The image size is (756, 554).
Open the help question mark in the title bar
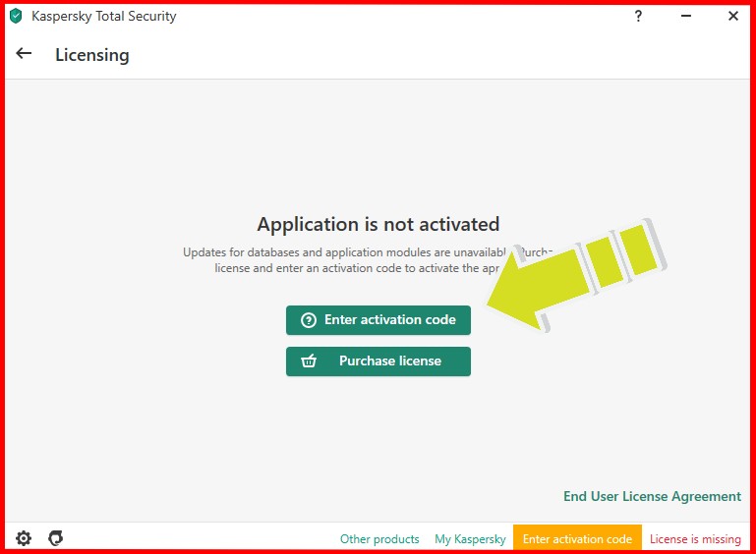pos(638,16)
